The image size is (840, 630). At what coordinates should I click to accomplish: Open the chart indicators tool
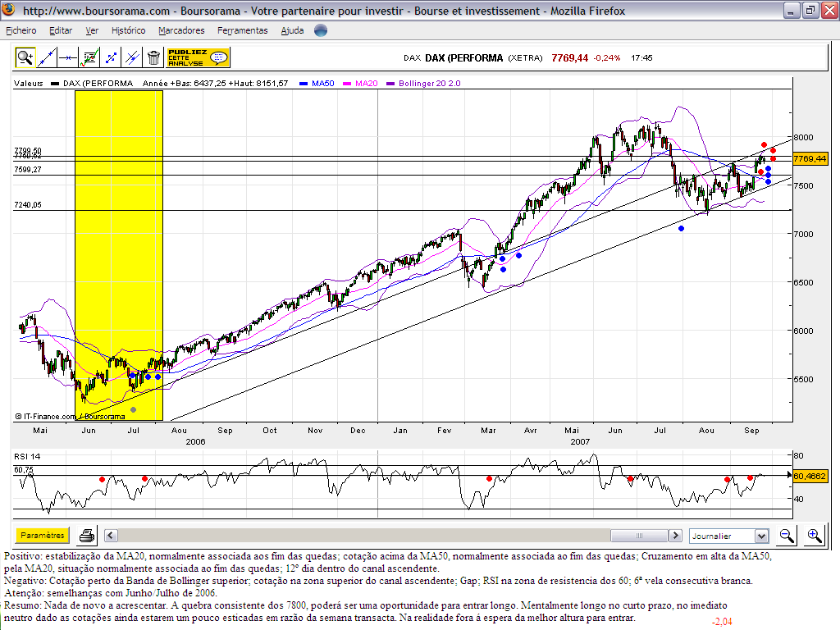tap(89, 57)
